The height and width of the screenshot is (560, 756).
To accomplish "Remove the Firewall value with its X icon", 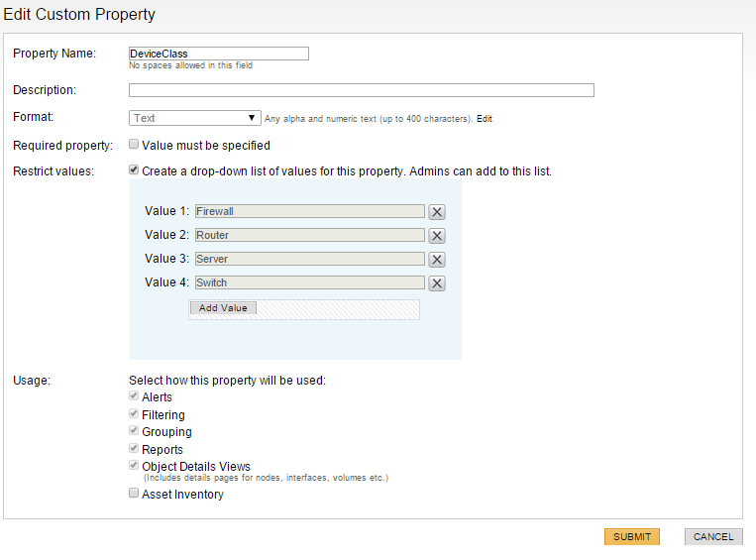I will [437, 211].
